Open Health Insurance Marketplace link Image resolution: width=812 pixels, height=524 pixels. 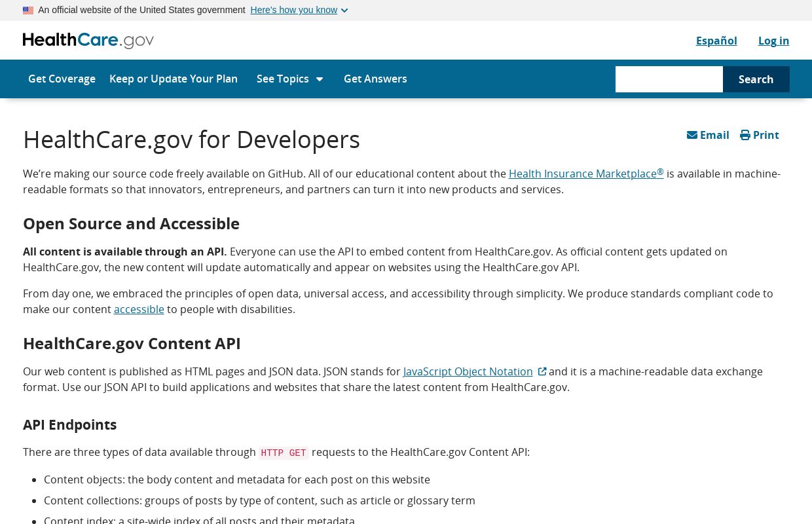tap(586, 174)
